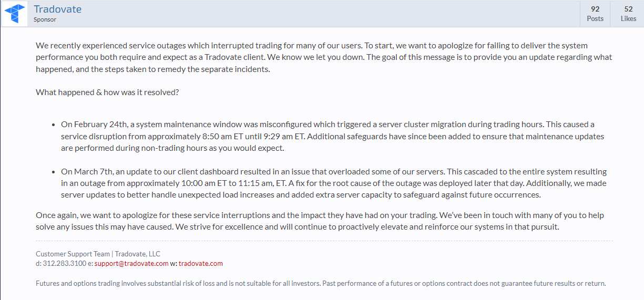The height and width of the screenshot is (300, 644).
Task: Click the Sponsor label under the username
Action: click(45, 20)
